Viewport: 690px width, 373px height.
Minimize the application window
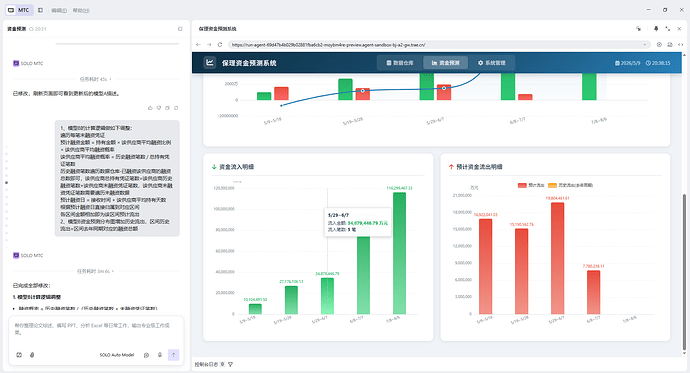coord(649,10)
